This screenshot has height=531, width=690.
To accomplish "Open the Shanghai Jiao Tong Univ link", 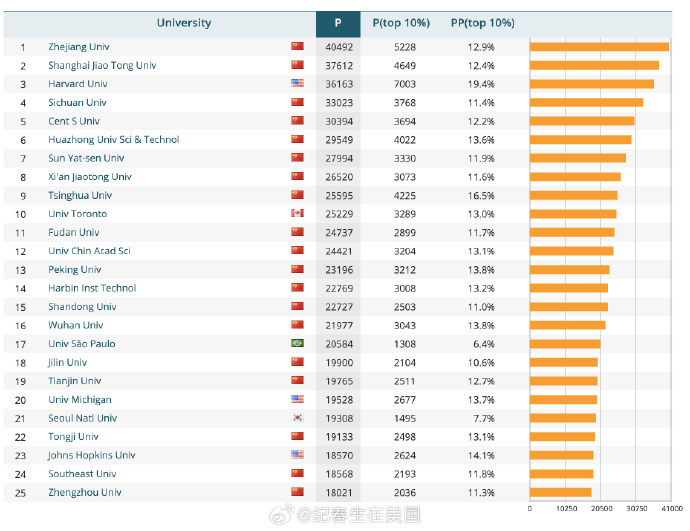I will pos(102,65).
